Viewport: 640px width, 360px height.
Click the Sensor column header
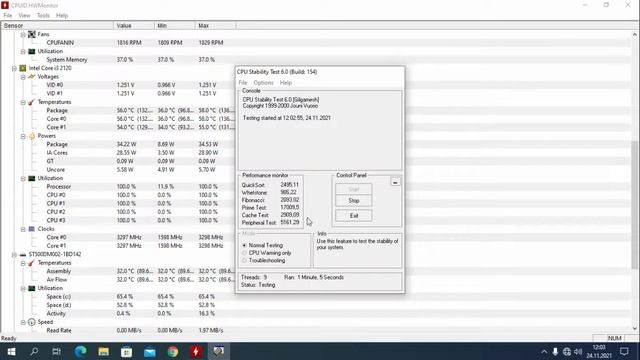click(57, 26)
